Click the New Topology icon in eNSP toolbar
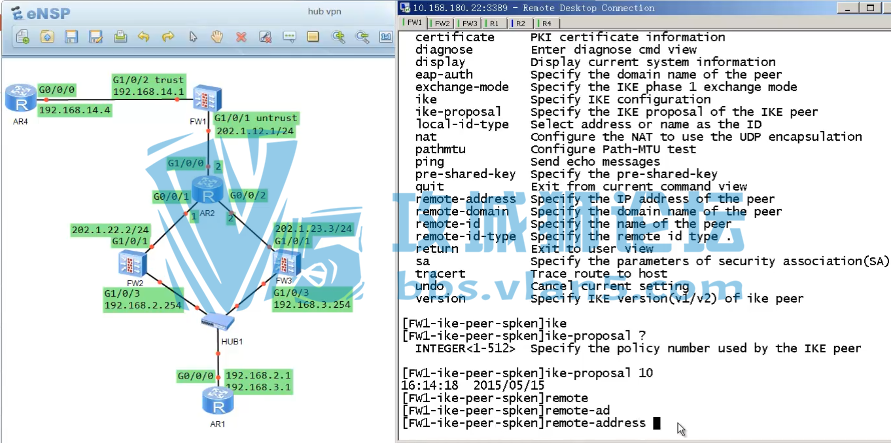 click(23, 37)
